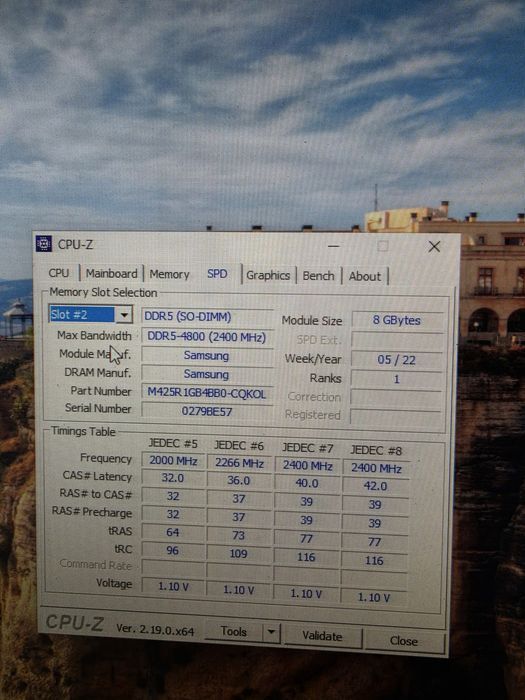Click the tRAS value 73

[238, 535]
